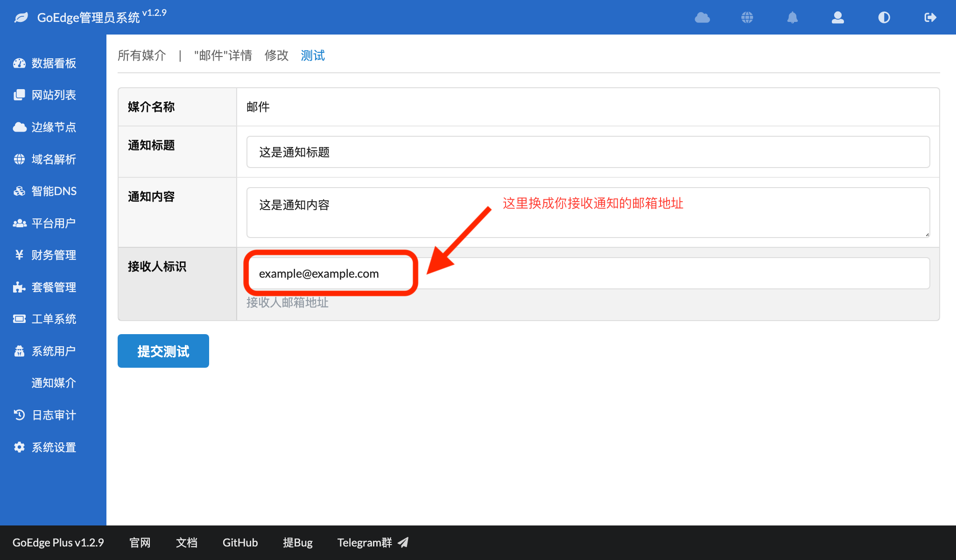The height and width of the screenshot is (560, 956).
Task: Click the Telegram paper plane icon
Action: pos(403,542)
